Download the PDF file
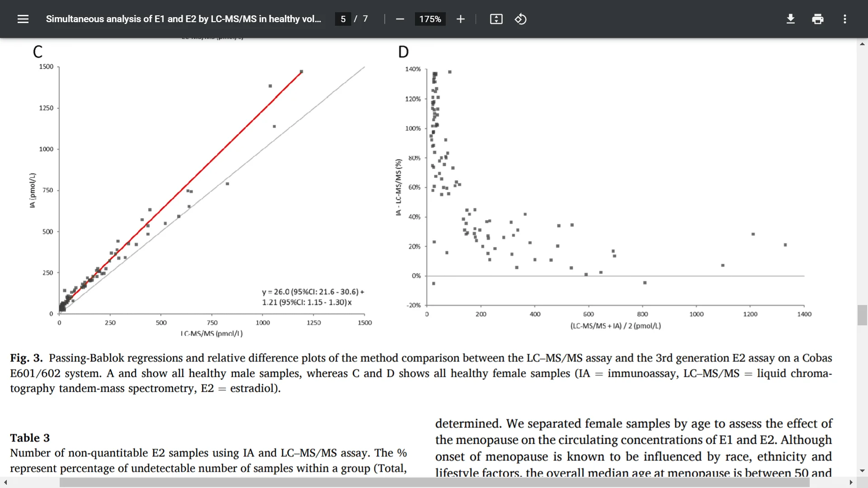 pos(790,19)
